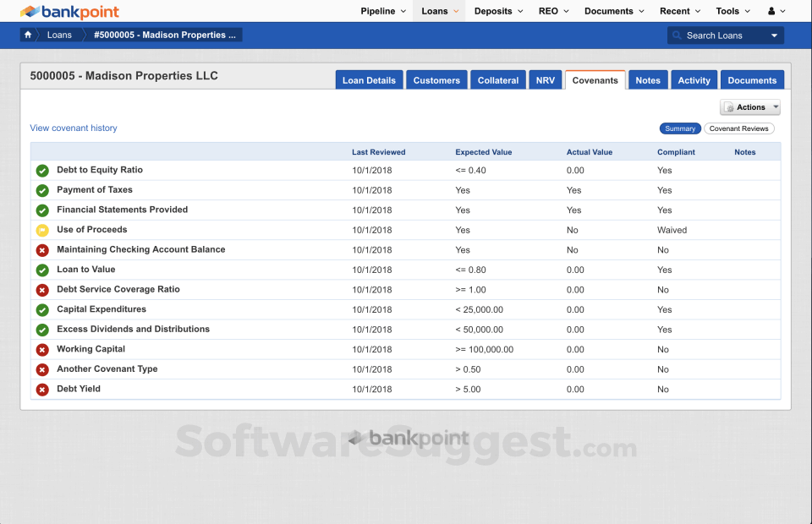
Task: Click red X icon beside Working Capital
Action: [42, 350]
